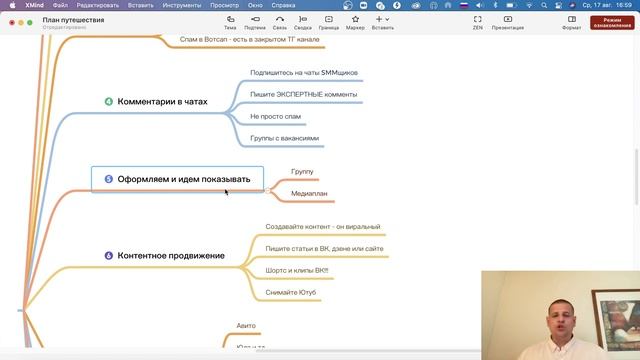Click the red Режим ознакомления button
This screenshot has width=640, height=360.
[612, 23]
